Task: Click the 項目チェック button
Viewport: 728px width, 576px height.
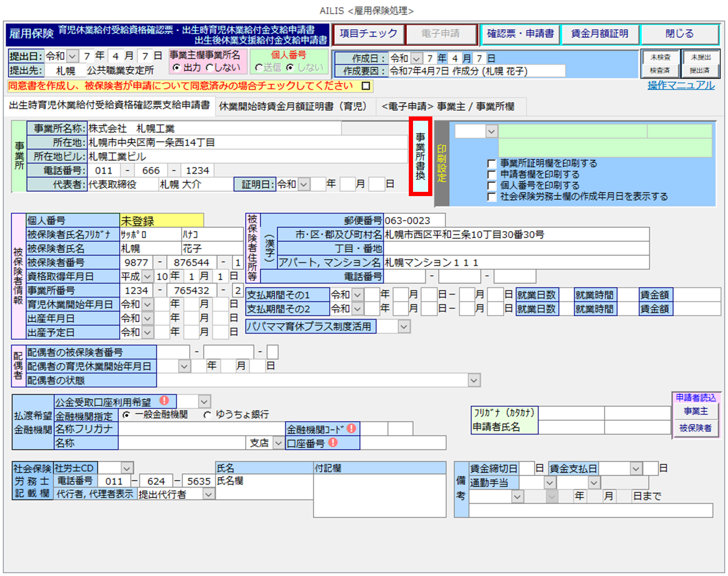Action: (368, 34)
